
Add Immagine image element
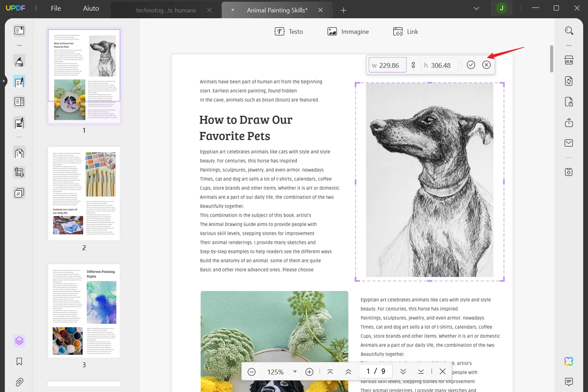point(348,32)
